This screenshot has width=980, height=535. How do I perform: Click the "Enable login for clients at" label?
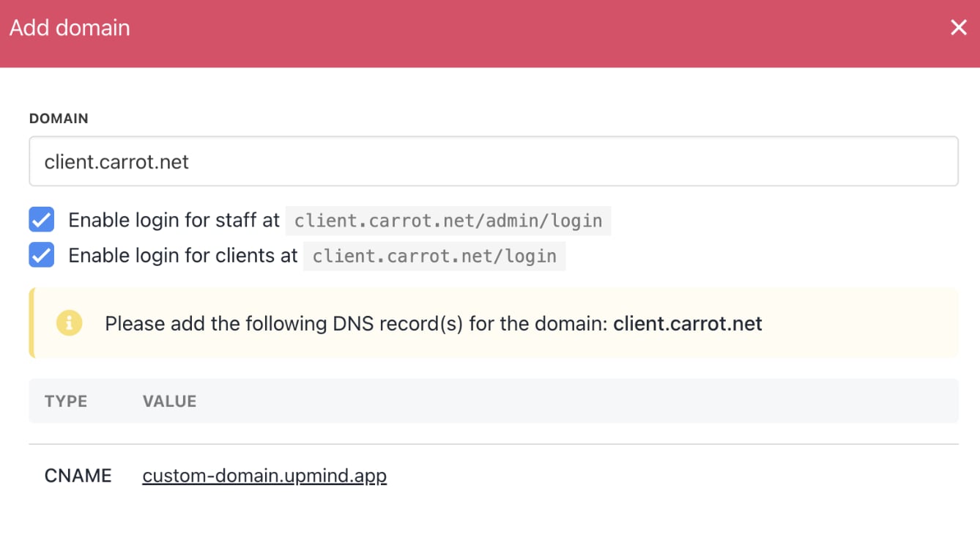pos(183,255)
